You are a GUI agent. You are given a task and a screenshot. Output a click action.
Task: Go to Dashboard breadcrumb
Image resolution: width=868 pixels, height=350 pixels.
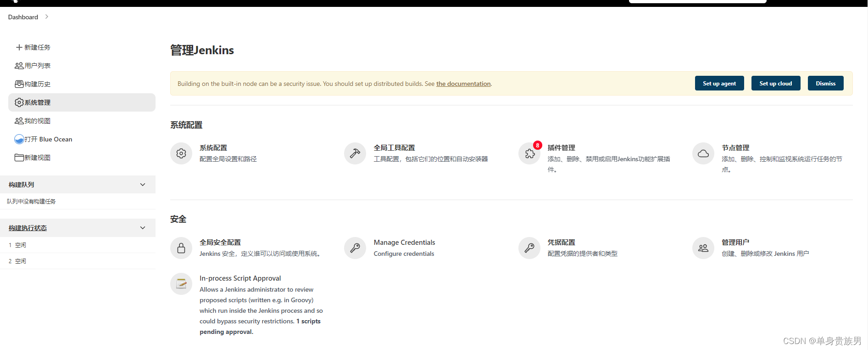tap(23, 17)
